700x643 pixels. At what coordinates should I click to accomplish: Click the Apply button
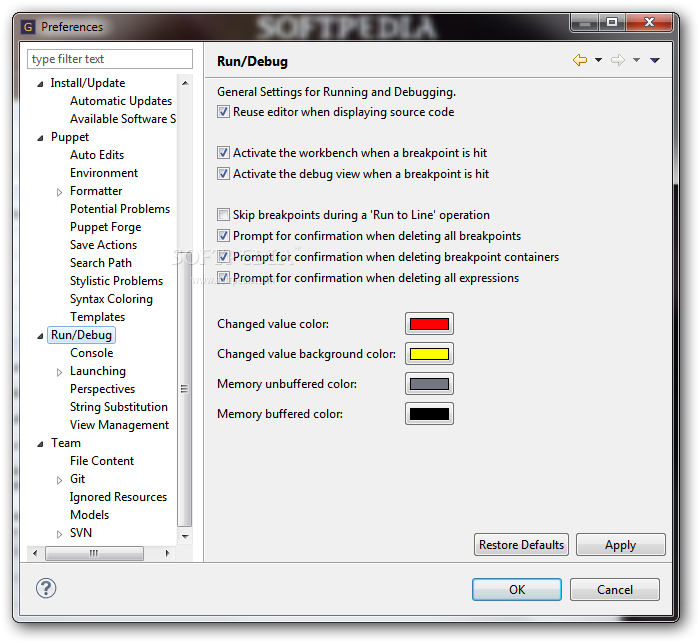(x=621, y=544)
